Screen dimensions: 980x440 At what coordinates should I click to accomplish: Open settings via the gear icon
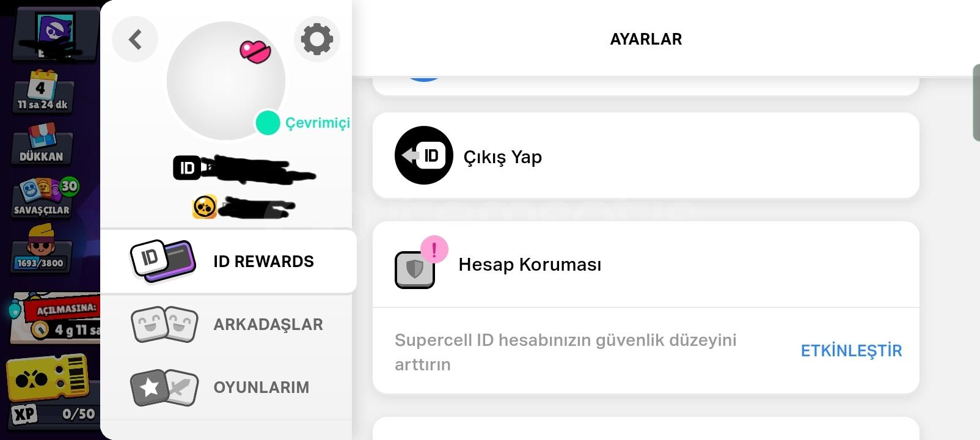pyautogui.click(x=316, y=40)
